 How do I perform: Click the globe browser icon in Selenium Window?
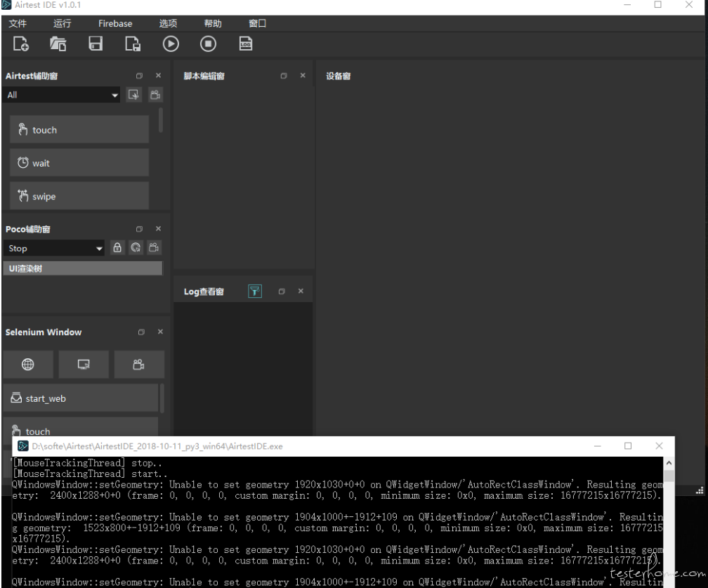pyautogui.click(x=28, y=364)
